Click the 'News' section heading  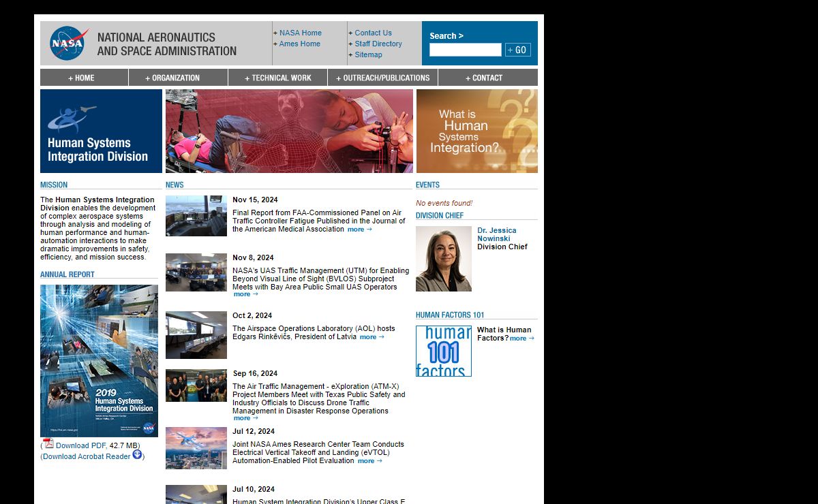click(175, 185)
